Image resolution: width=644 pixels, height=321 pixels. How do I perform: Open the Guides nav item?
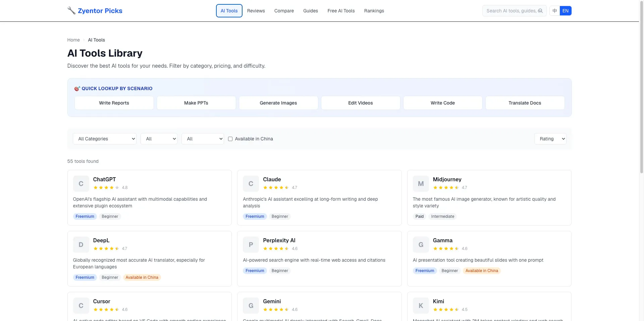[x=311, y=11]
